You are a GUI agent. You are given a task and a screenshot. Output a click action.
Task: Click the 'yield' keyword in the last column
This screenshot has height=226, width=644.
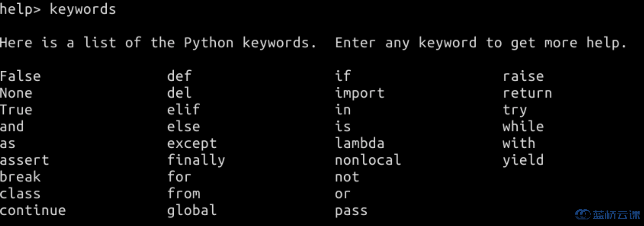click(x=523, y=160)
